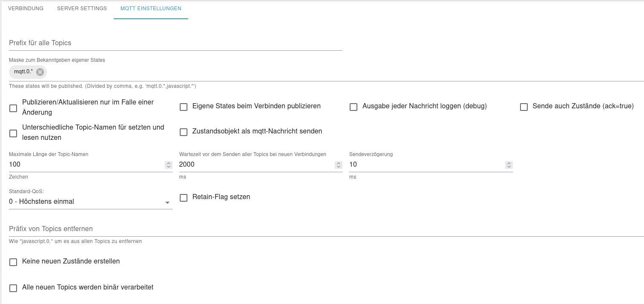Click the 'Wie "javascript.0."' helper text
Image resolution: width=644 pixels, height=304 pixels.
click(75, 241)
